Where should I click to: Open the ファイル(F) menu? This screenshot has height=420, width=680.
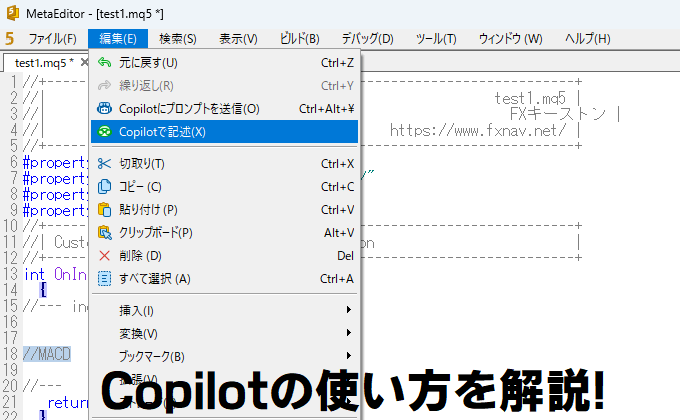[x=52, y=39]
